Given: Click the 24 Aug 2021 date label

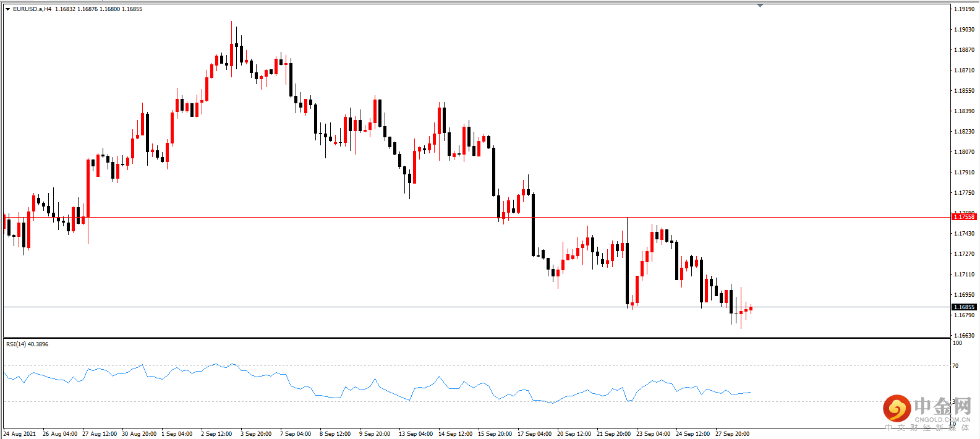Looking at the screenshot, I should coord(19,434).
